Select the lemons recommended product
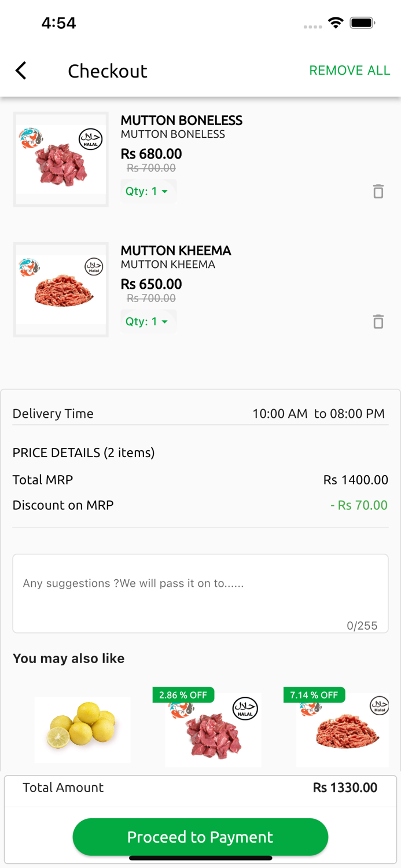Image resolution: width=401 pixels, height=868 pixels. point(82,729)
